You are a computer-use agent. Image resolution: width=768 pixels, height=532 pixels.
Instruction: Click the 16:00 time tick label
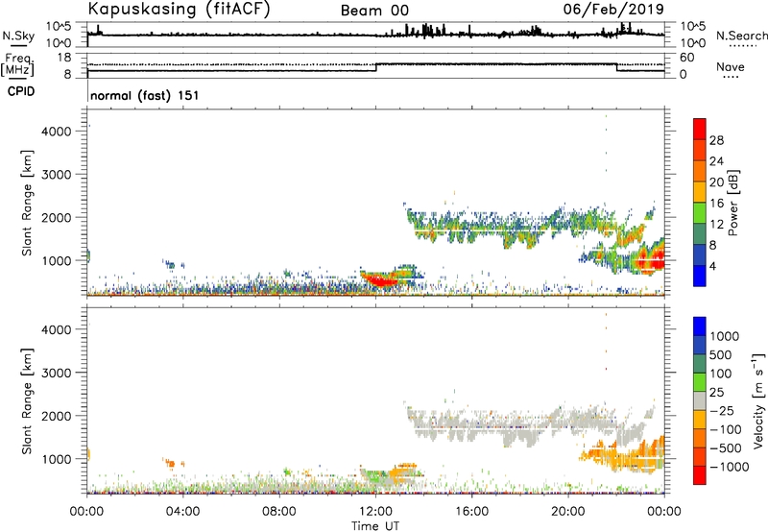click(472, 512)
